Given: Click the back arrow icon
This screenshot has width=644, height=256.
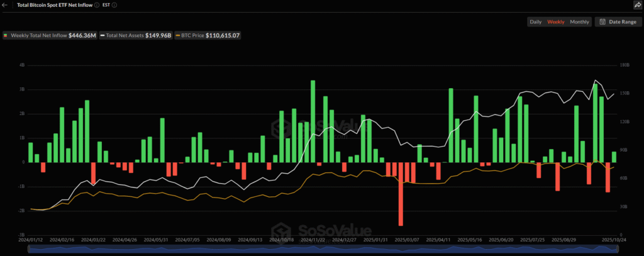Looking at the screenshot, I should [6, 5].
